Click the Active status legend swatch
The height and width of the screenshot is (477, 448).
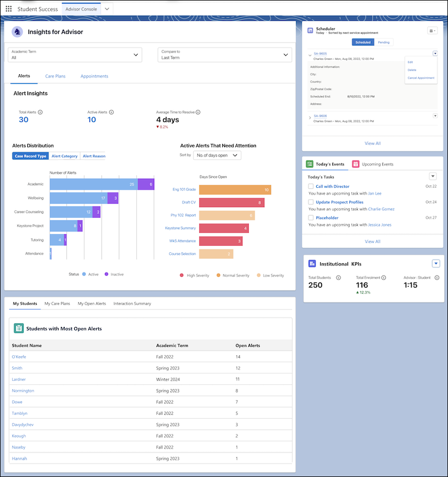pyautogui.click(x=84, y=274)
